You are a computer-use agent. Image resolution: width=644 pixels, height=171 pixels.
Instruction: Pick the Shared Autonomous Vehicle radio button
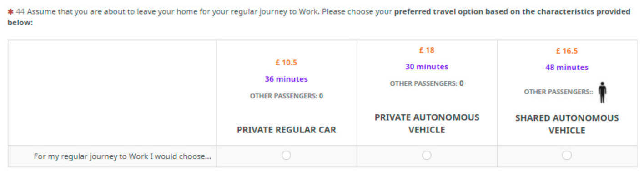coord(567,156)
